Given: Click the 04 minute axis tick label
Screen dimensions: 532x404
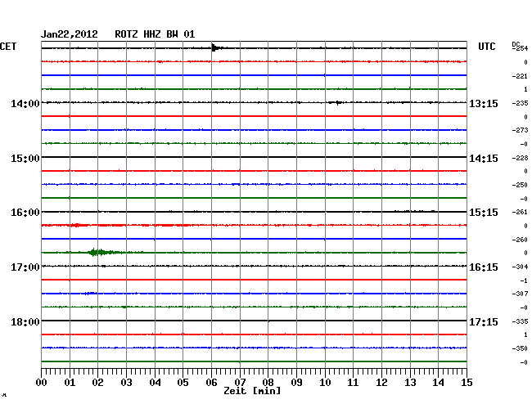Looking at the screenshot, I should [x=155, y=383].
